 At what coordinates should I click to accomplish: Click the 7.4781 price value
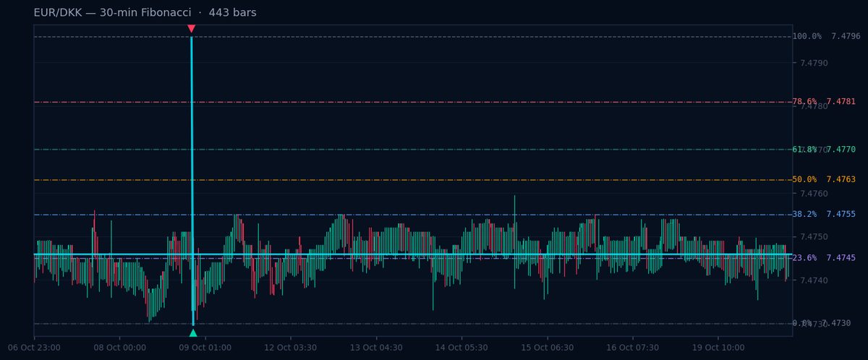(841, 102)
